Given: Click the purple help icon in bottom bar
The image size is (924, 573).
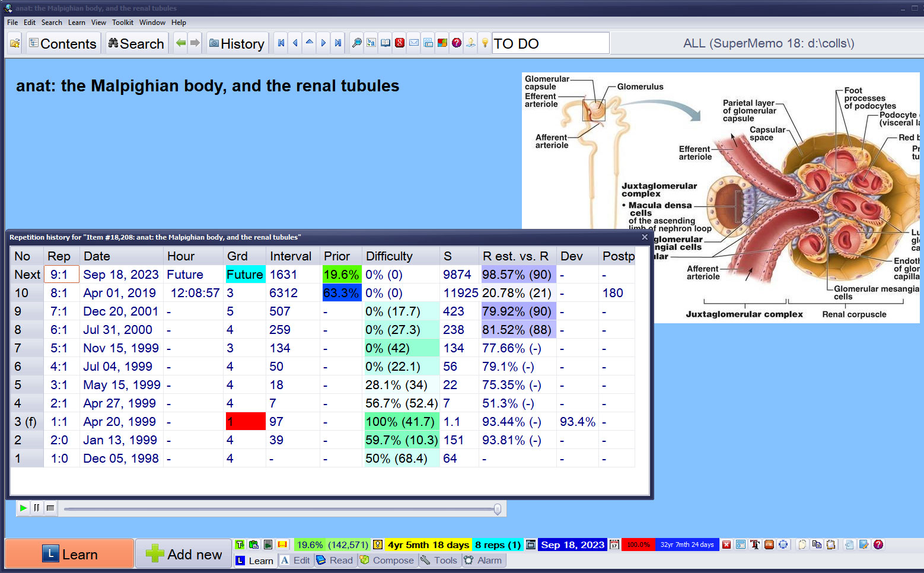Looking at the screenshot, I should tap(878, 545).
